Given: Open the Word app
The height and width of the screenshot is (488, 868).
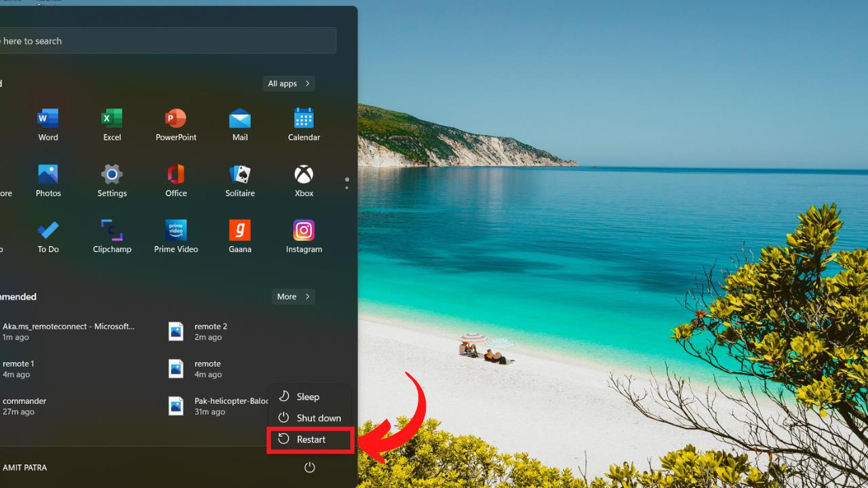Looking at the screenshot, I should (x=48, y=125).
